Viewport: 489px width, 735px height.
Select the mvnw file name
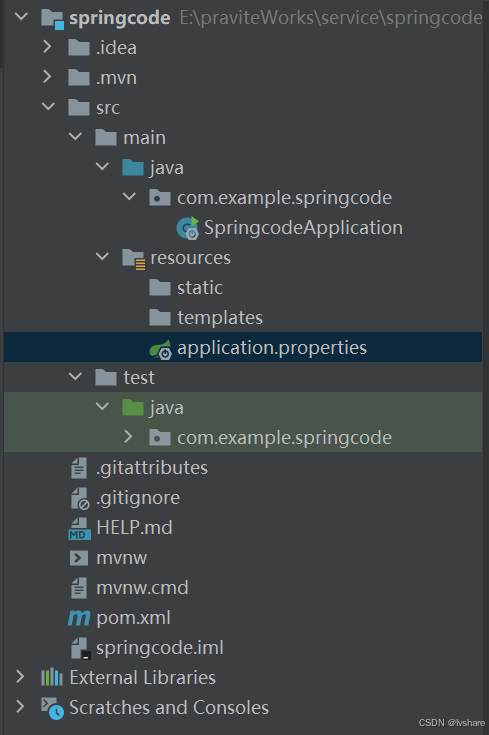coord(121,558)
